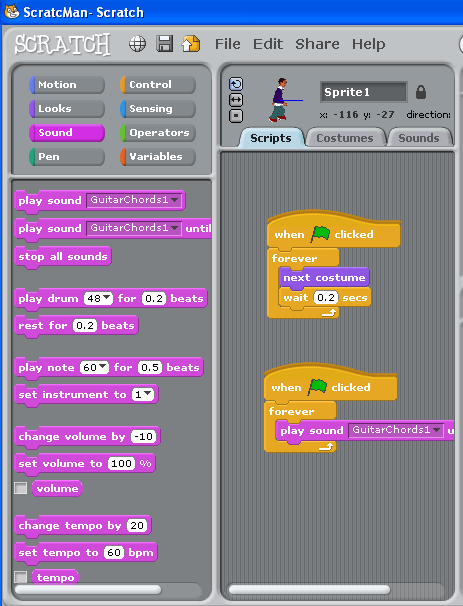Open the Share menu
This screenshot has height=606, width=463.
[317, 44]
